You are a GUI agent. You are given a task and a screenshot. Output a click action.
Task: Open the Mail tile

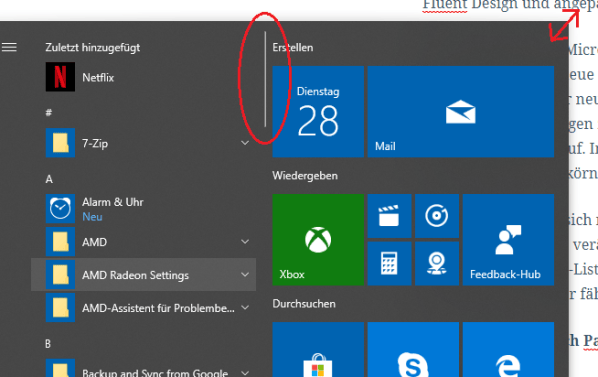[461, 111]
